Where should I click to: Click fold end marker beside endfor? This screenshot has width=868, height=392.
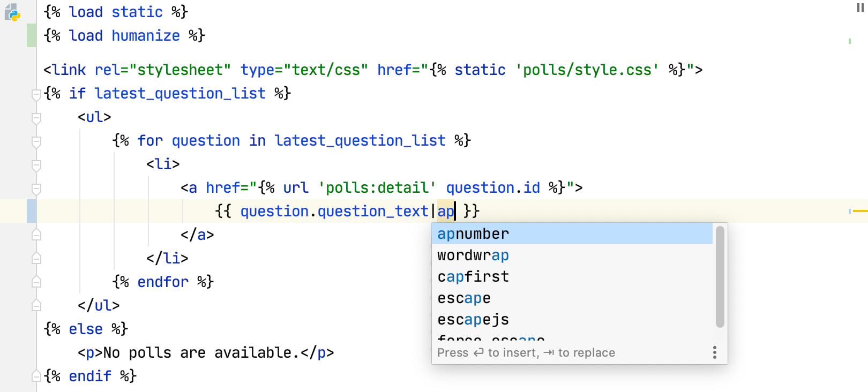point(36,281)
